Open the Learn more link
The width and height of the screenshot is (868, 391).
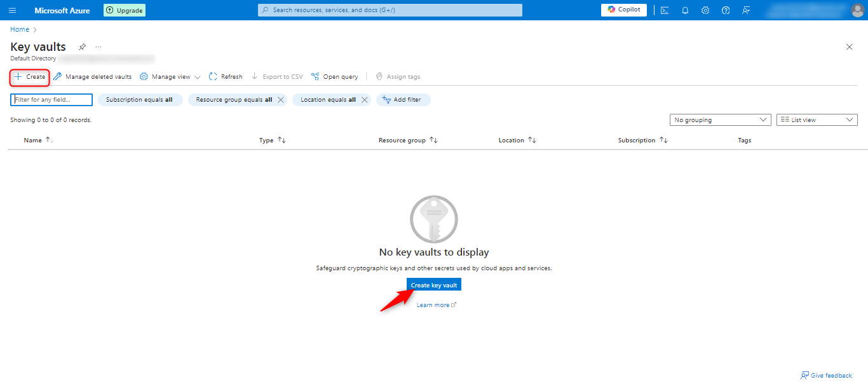pos(437,305)
